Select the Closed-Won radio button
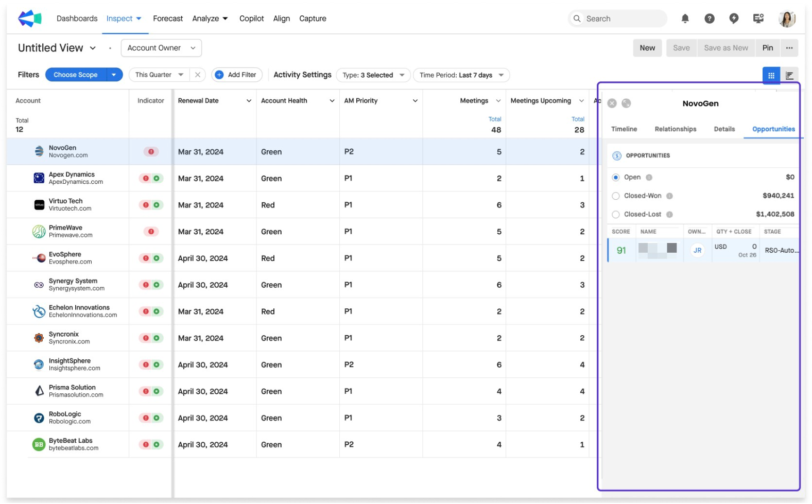812x504 pixels. coord(615,196)
